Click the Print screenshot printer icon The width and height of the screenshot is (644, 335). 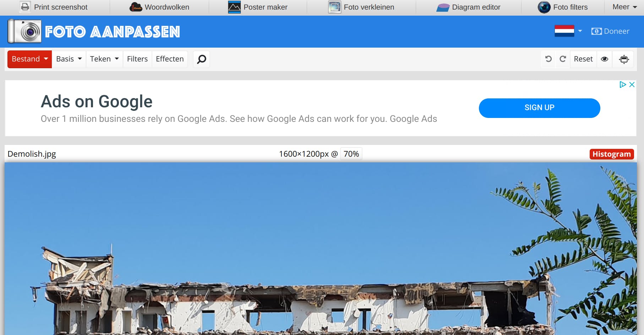(25, 7)
